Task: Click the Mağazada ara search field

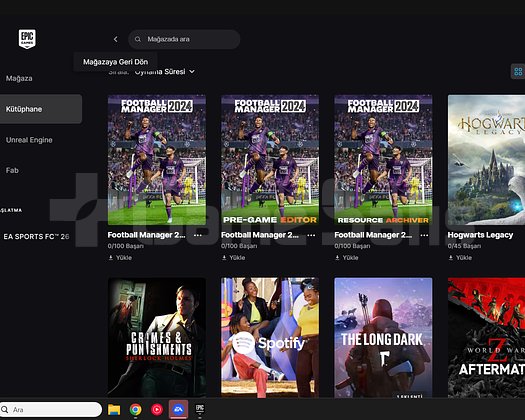Action: click(x=184, y=39)
